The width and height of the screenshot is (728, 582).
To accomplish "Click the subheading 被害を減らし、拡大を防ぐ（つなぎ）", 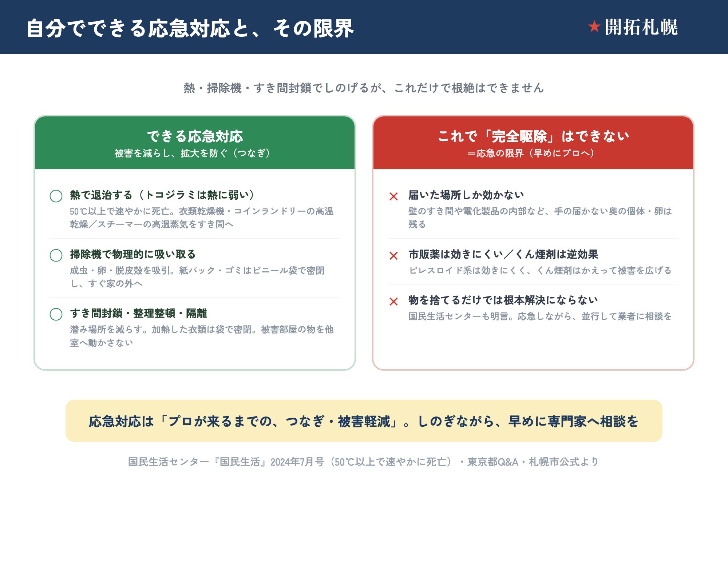I will pyautogui.click(x=195, y=153).
